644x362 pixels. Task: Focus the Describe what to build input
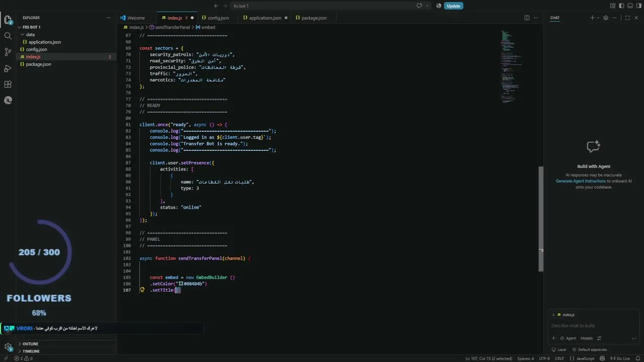point(594,326)
